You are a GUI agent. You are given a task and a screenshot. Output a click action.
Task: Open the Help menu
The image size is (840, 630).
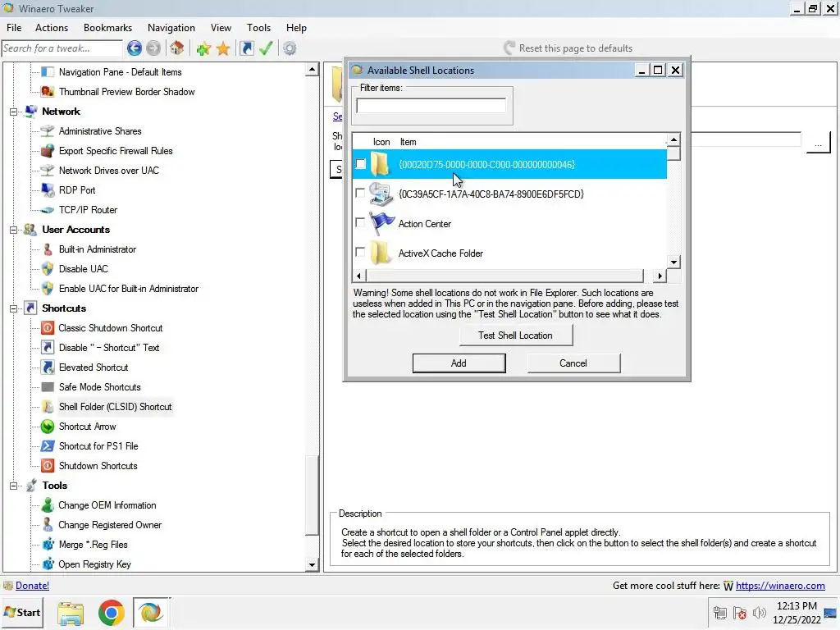(x=296, y=28)
